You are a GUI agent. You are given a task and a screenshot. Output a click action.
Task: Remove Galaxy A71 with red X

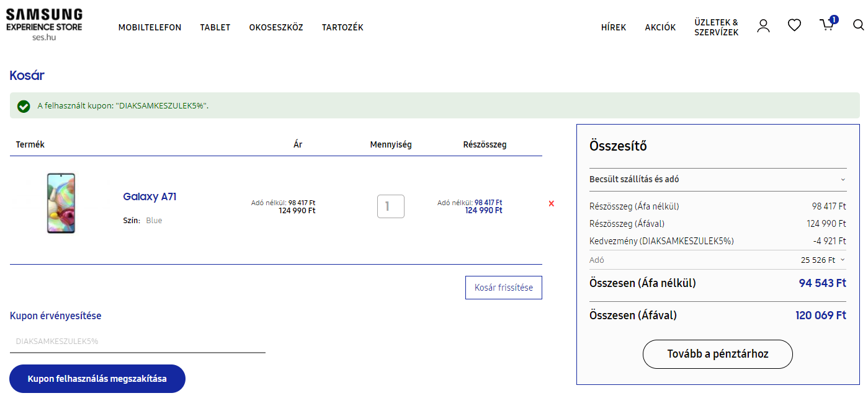tap(551, 203)
